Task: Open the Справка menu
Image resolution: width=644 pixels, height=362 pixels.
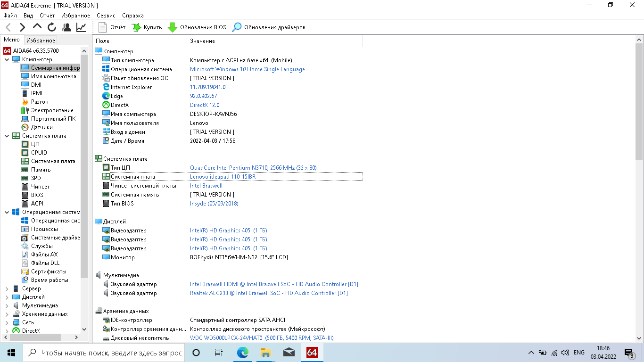Action: pyautogui.click(x=133, y=16)
